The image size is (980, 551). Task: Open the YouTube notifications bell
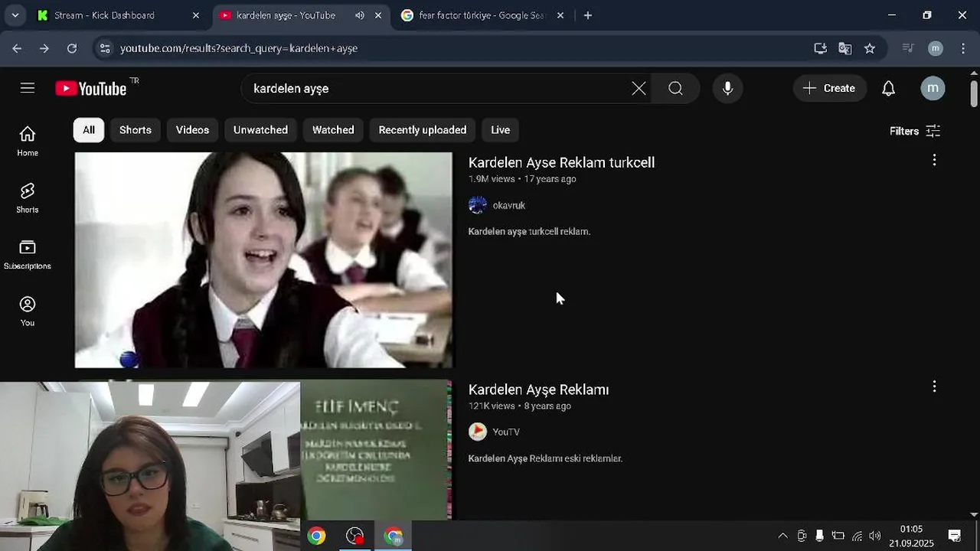[888, 89]
